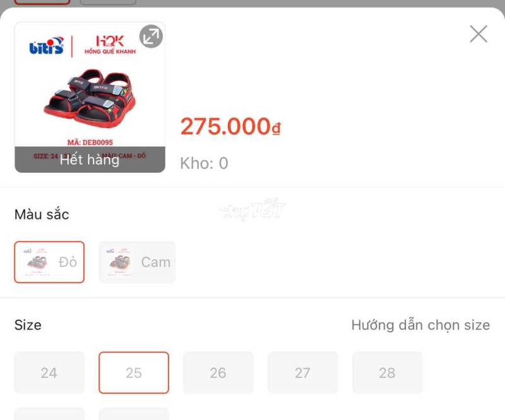The width and height of the screenshot is (505, 420).
Task: Close the variant selection sheet
Action: [x=478, y=34]
